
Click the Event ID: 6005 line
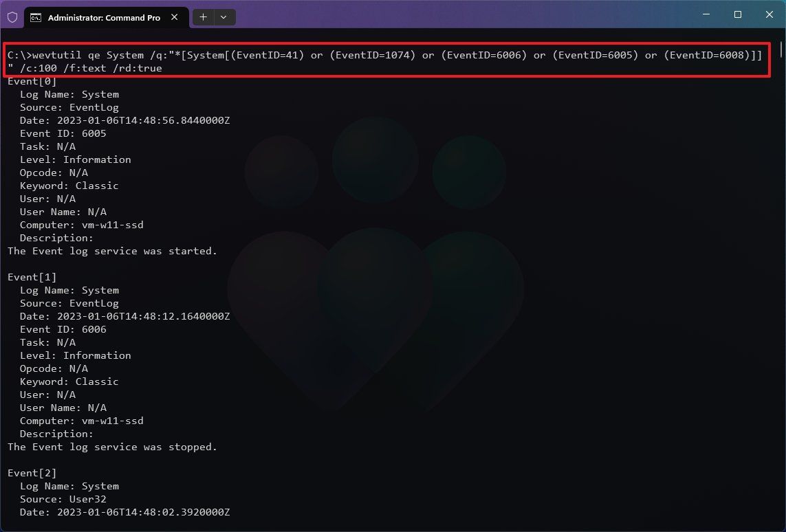62,133
